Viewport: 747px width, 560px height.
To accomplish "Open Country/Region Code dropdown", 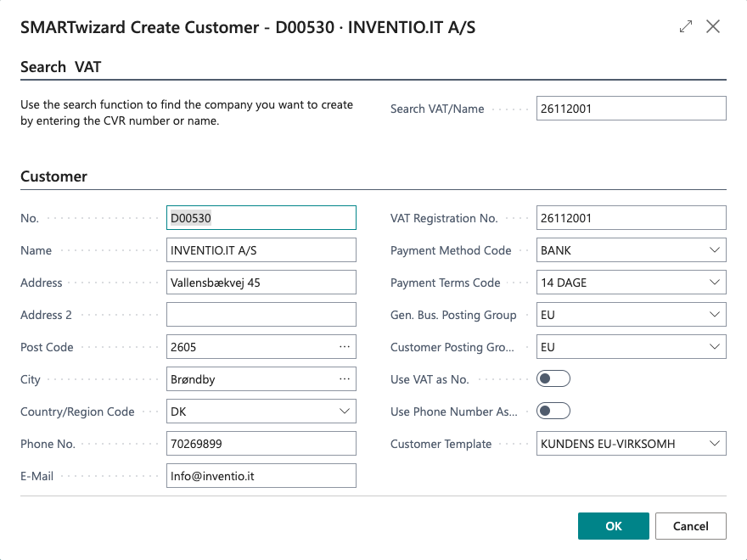I will (x=344, y=412).
